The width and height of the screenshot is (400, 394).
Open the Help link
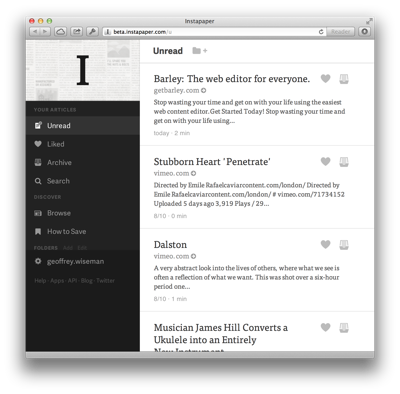click(x=40, y=281)
